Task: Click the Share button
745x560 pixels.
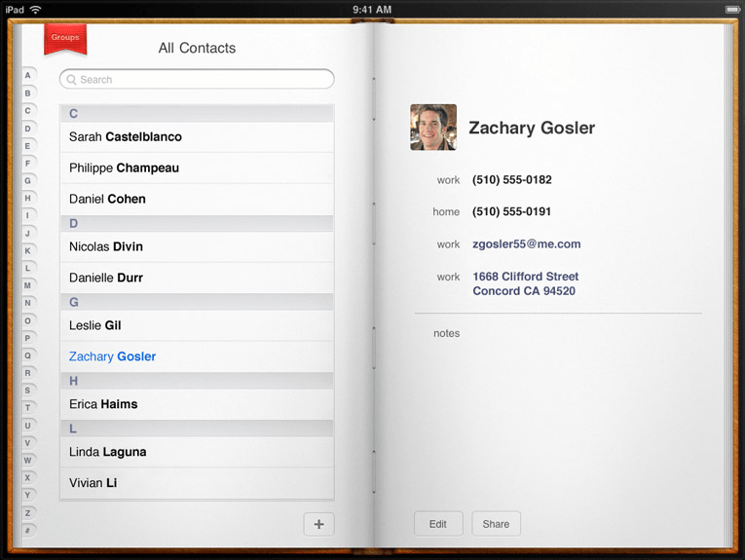Action: (496, 524)
